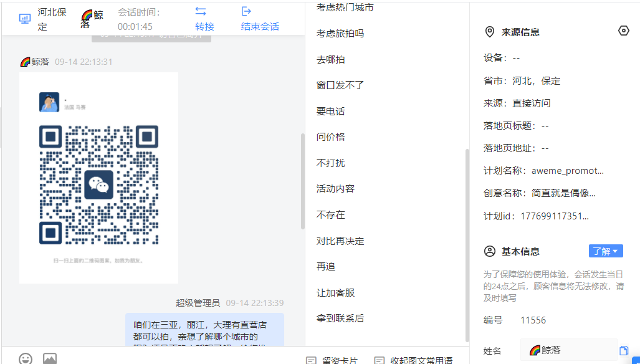Copy the customer name with the copy icon
640x364 pixels.
point(623,350)
